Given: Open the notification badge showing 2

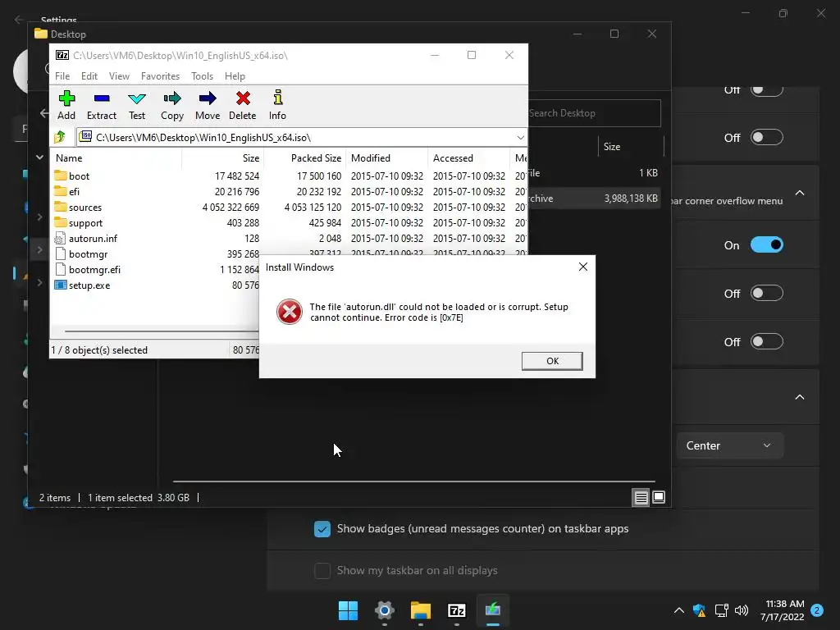Looking at the screenshot, I should click(817, 610).
